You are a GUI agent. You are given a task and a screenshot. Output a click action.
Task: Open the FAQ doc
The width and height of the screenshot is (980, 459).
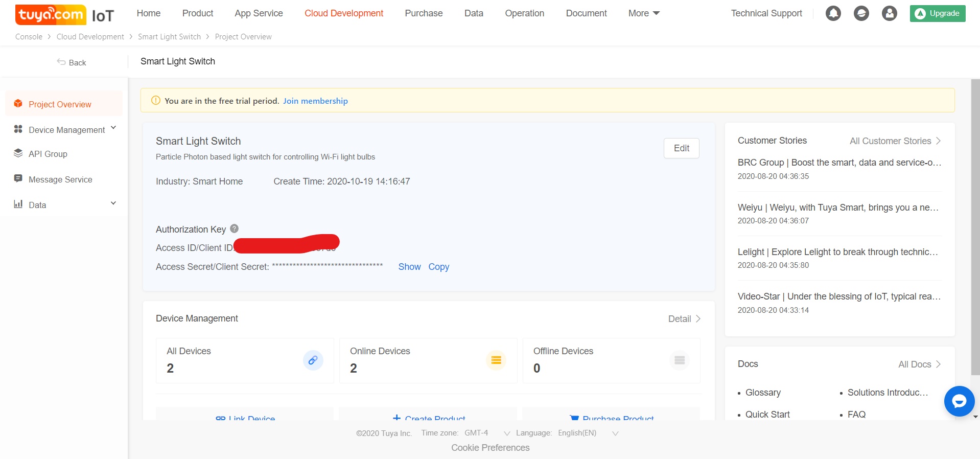click(x=856, y=415)
